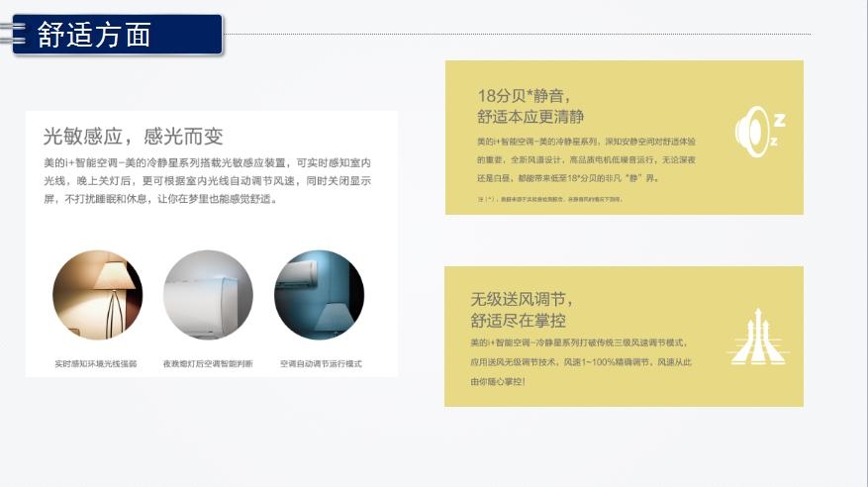This screenshot has width=868, height=487.
Task: Click the 舒适方面 title banner
Action: click(118, 35)
